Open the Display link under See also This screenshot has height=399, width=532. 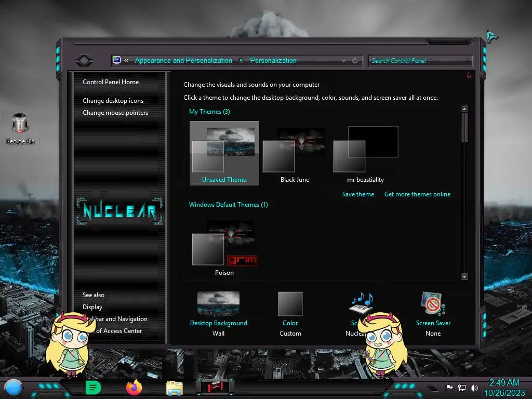click(x=92, y=307)
